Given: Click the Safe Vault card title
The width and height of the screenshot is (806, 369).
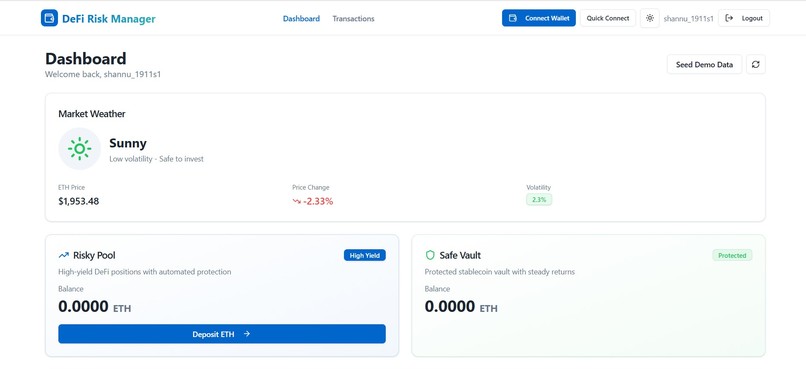Looking at the screenshot, I should [x=460, y=255].
